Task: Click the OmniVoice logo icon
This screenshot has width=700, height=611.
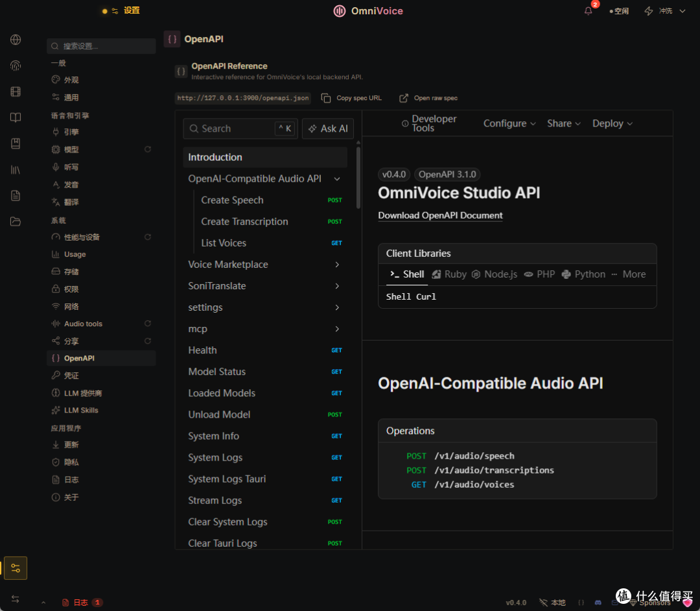Action: tap(340, 11)
